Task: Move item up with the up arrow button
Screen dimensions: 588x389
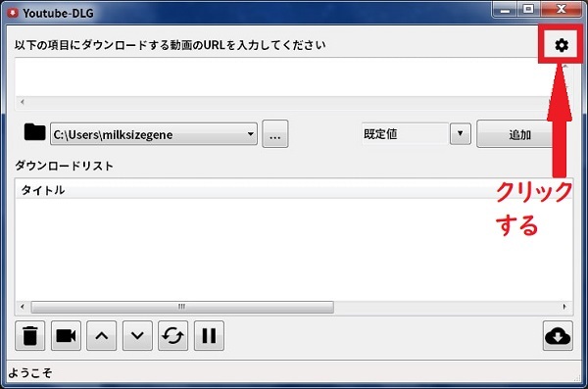Action: 102,335
